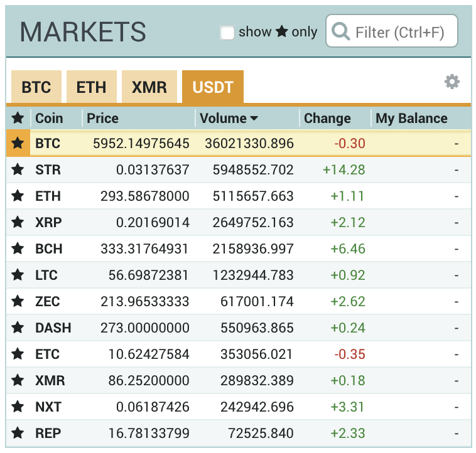Toggle favorite star for REP row
Image resolution: width=476 pixels, height=453 pixels.
tap(18, 433)
